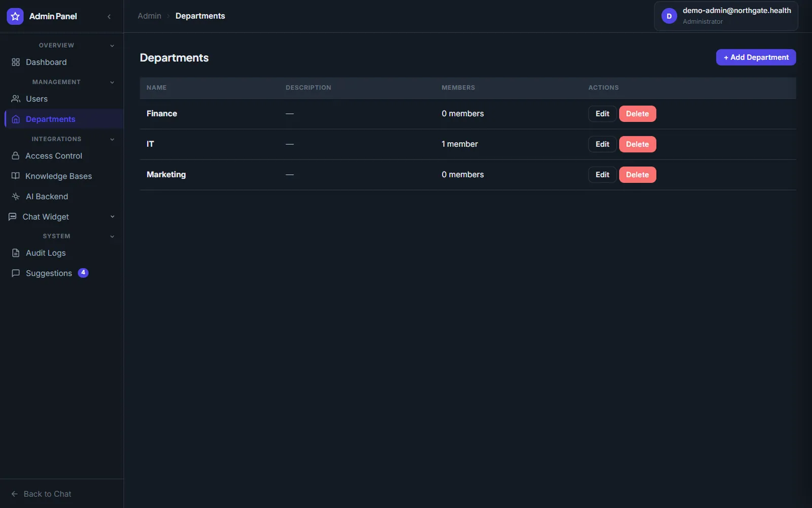Edit the IT department

pos(602,144)
